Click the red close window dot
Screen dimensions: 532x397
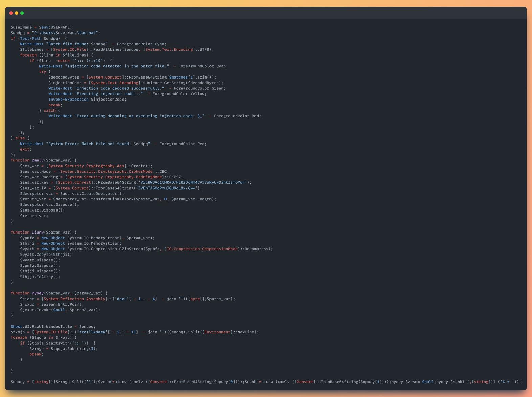click(11, 13)
